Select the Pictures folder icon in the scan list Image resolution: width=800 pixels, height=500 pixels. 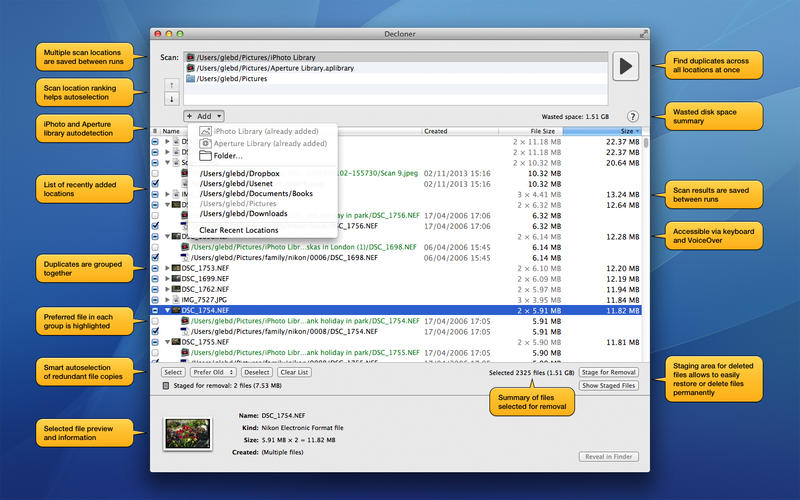[x=190, y=78]
